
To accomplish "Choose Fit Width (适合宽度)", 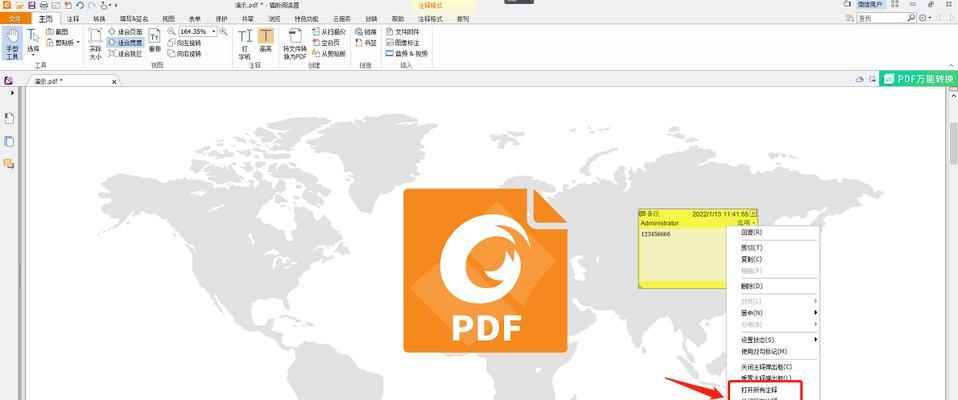I will 126,43.
